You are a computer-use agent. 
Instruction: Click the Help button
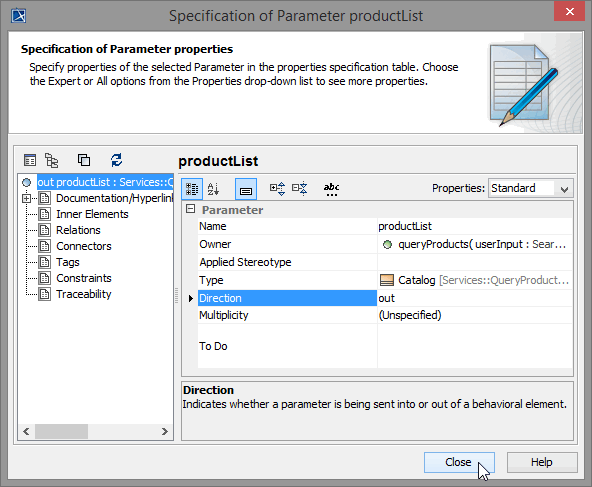pyautogui.click(x=542, y=462)
